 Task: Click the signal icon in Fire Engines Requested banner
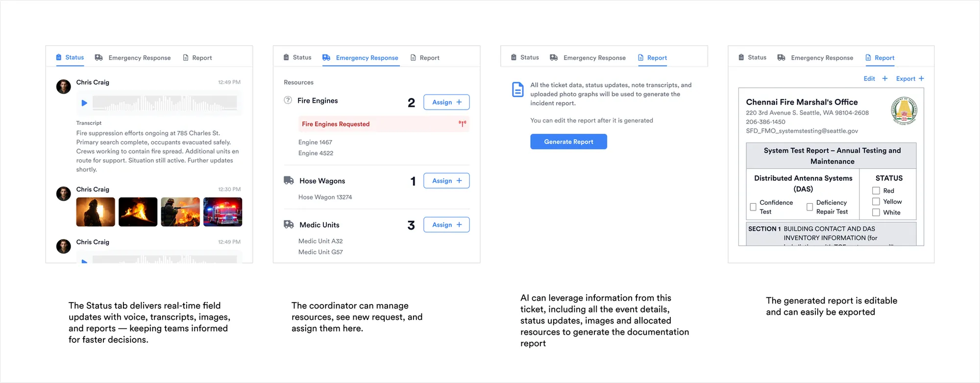[462, 124]
